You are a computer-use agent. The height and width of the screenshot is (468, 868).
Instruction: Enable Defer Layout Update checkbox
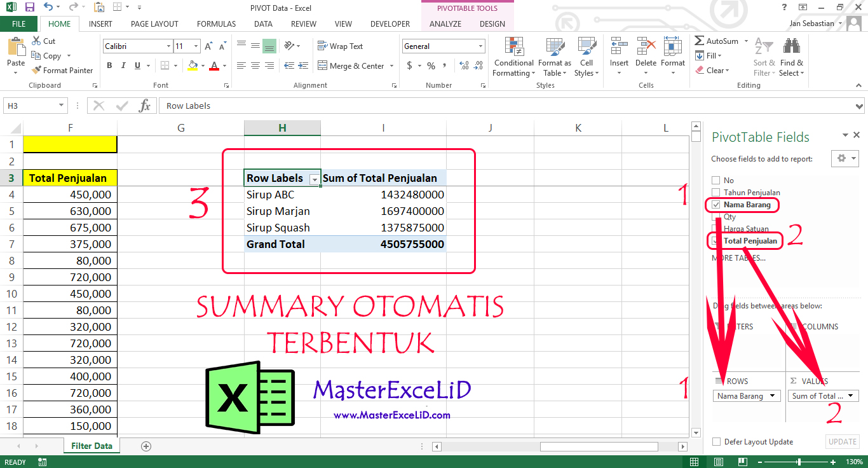(717, 442)
